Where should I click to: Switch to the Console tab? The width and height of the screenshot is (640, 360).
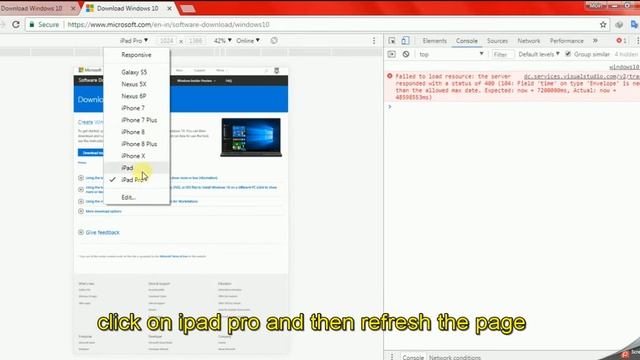467,40
